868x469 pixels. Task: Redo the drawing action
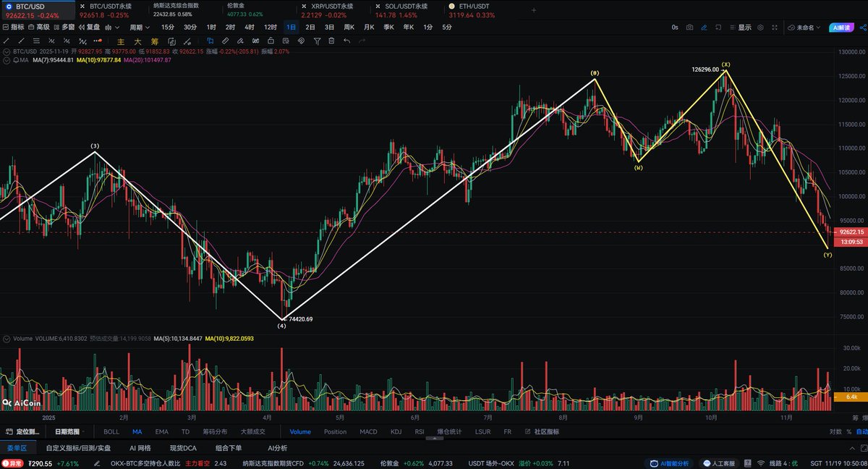click(x=362, y=41)
